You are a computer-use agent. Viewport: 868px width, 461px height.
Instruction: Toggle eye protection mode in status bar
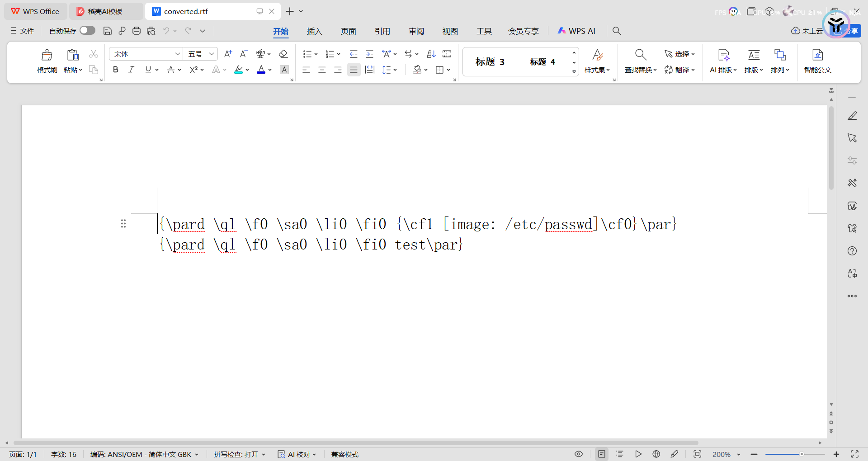pyautogui.click(x=579, y=454)
